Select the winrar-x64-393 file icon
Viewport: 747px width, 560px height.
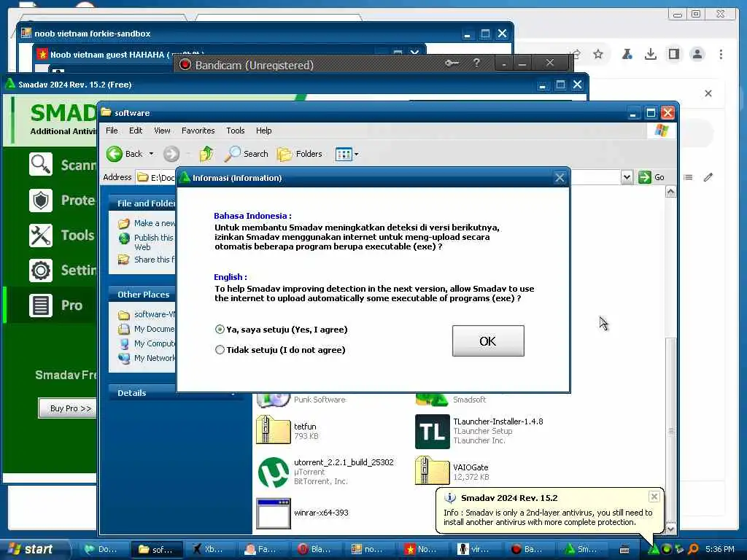(274, 514)
